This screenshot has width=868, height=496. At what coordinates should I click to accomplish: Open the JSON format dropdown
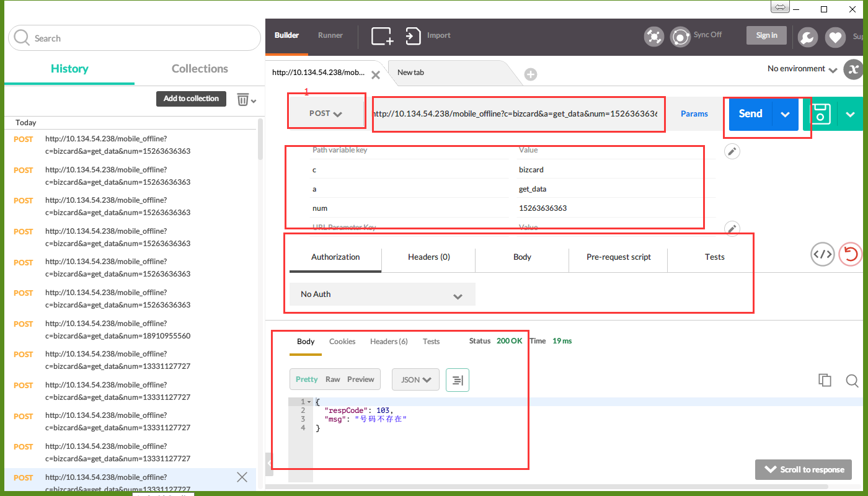click(415, 380)
